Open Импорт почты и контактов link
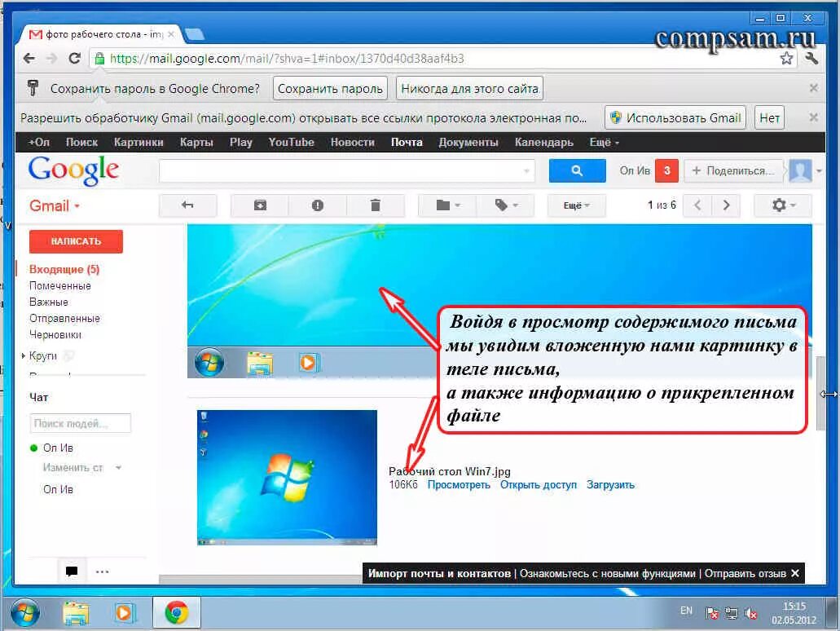The image size is (840, 631). [439, 574]
